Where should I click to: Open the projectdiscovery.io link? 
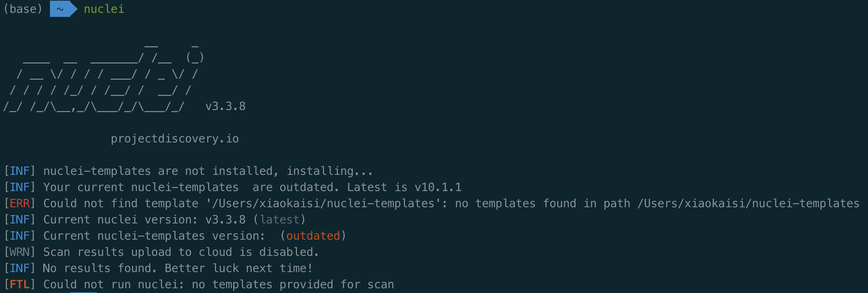tap(174, 139)
